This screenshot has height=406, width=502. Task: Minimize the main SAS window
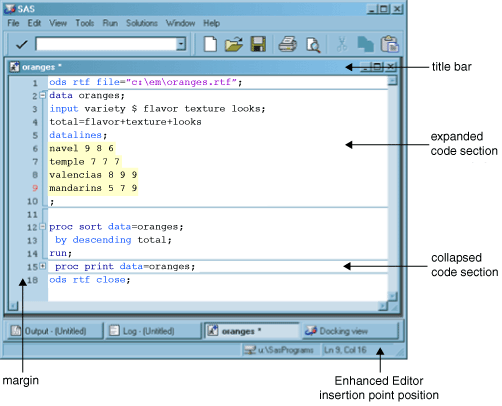372,9
